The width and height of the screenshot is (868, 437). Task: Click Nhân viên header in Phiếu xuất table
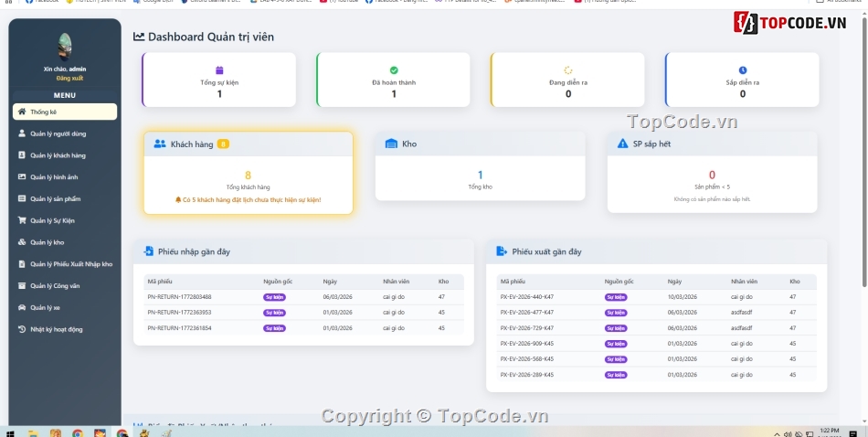[742, 282]
